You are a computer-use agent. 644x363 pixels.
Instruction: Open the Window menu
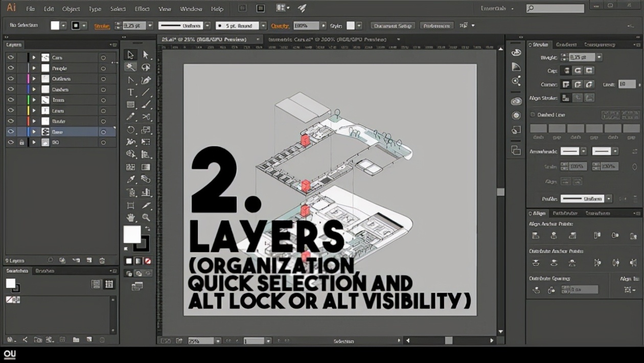point(191,9)
